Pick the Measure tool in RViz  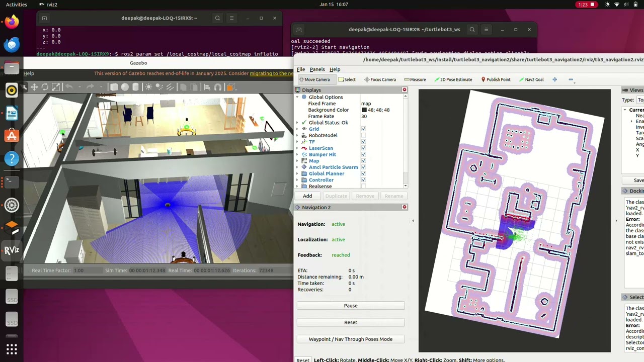coord(415,79)
